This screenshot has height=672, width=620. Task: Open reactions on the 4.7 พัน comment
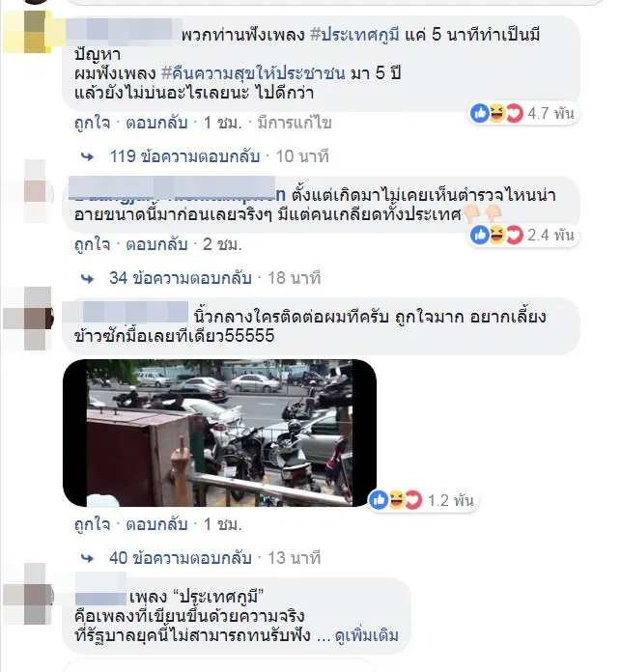tap(522, 114)
